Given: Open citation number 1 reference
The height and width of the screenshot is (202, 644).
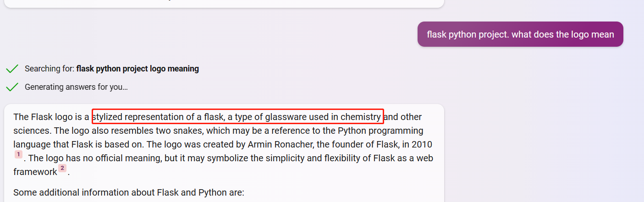Looking at the screenshot, I should pyautogui.click(x=18, y=154).
